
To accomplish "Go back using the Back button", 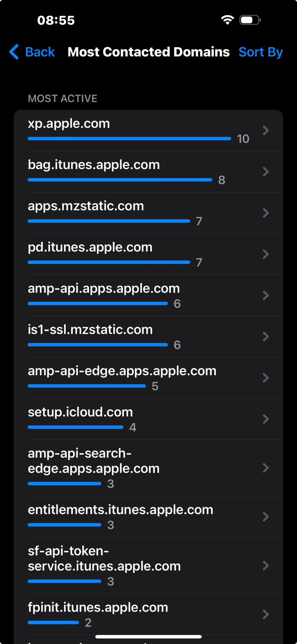I will click(32, 52).
